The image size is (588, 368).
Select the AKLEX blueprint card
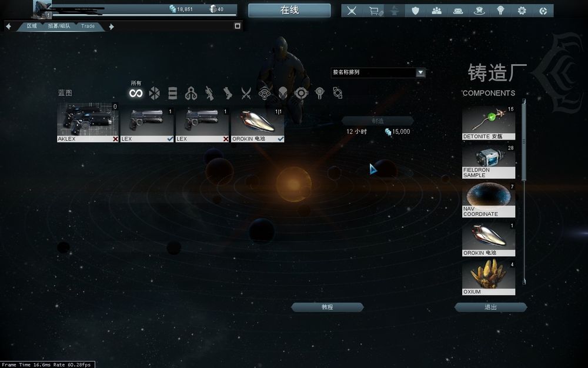point(88,122)
